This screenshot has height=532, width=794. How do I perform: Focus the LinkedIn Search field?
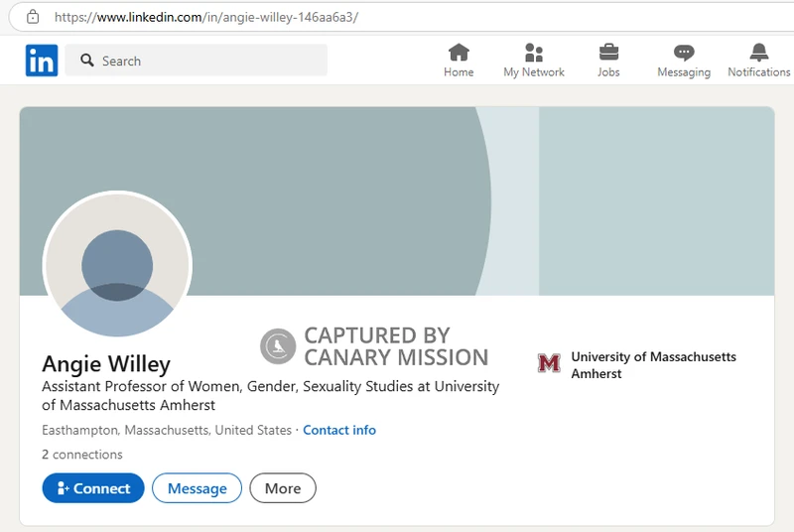(x=196, y=61)
